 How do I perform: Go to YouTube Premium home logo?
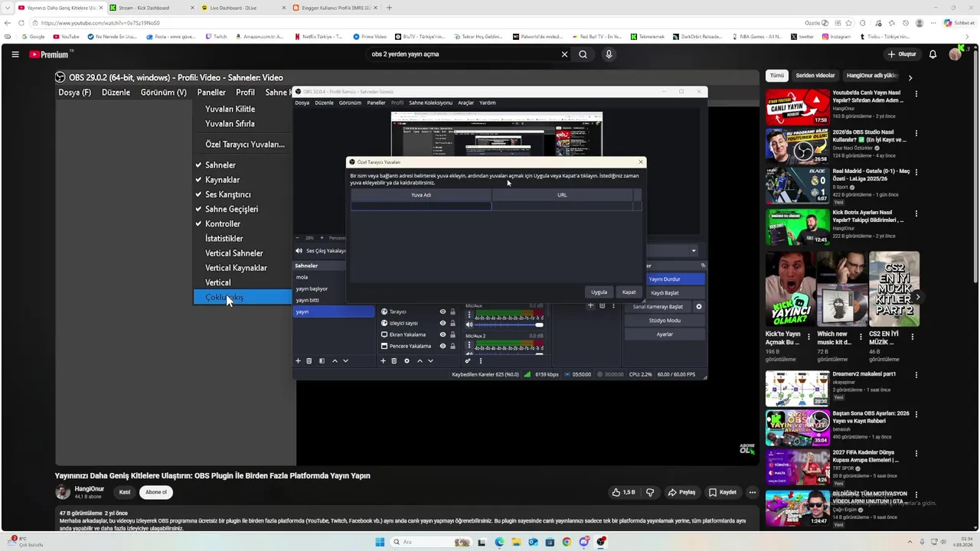[x=51, y=54]
